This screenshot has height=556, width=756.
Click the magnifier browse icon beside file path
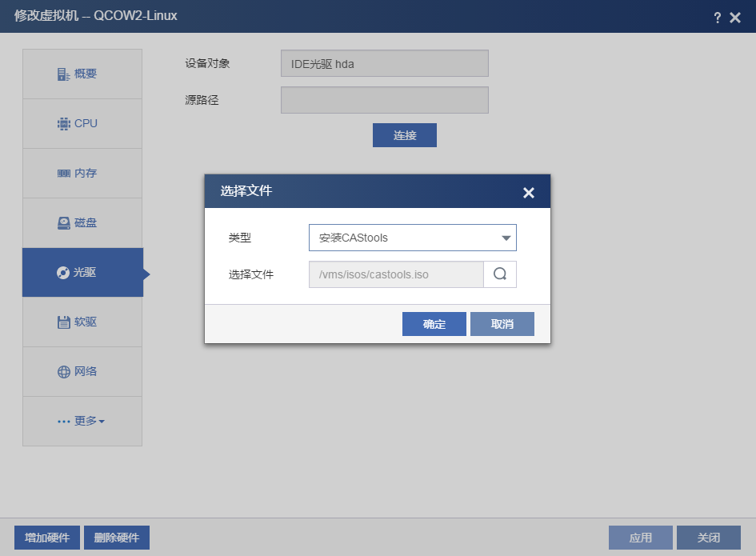click(500, 274)
